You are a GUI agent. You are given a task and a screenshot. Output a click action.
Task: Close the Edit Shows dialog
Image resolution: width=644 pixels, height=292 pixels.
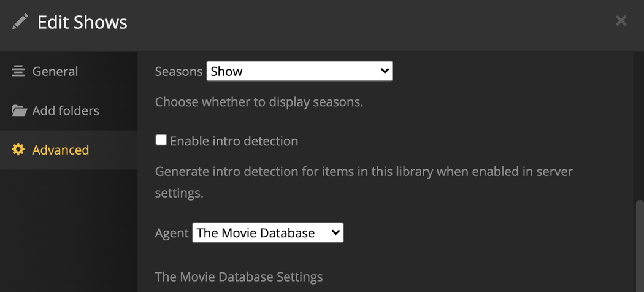(x=621, y=21)
